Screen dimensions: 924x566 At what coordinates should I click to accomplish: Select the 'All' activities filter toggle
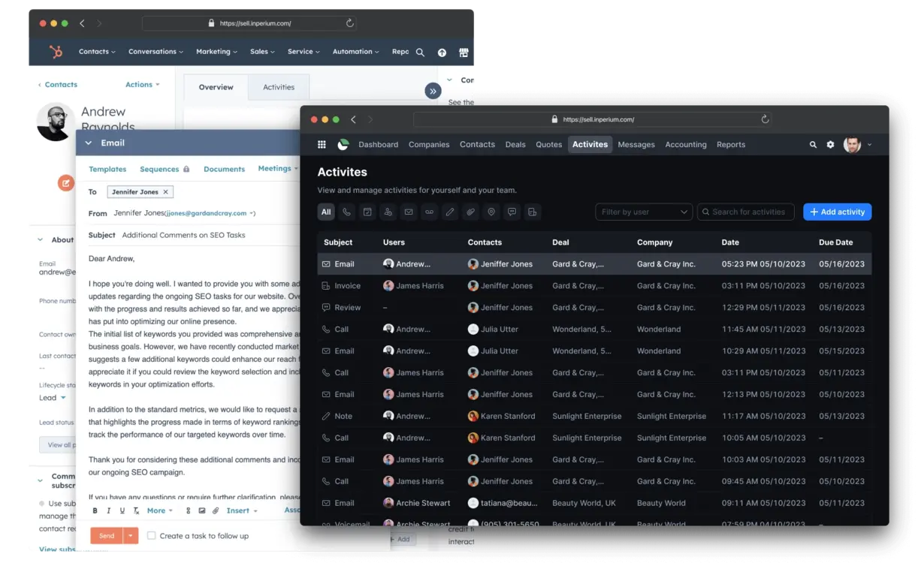point(326,212)
